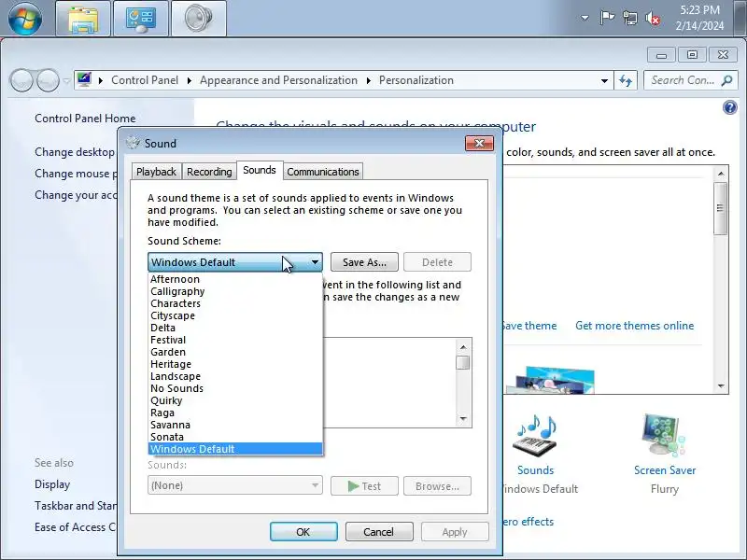The width and height of the screenshot is (747, 560).
Task: Click Control Panel breadcrumb
Action: pos(145,80)
